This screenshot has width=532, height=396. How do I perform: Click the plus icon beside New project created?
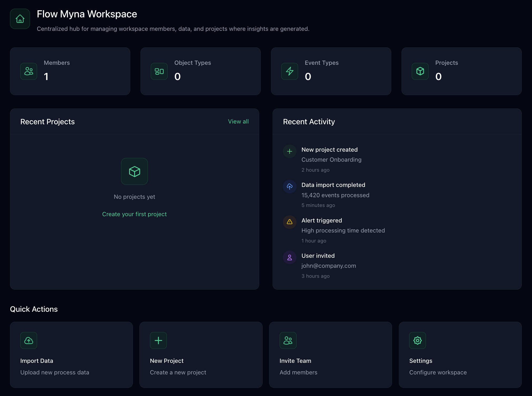click(289, 151)
